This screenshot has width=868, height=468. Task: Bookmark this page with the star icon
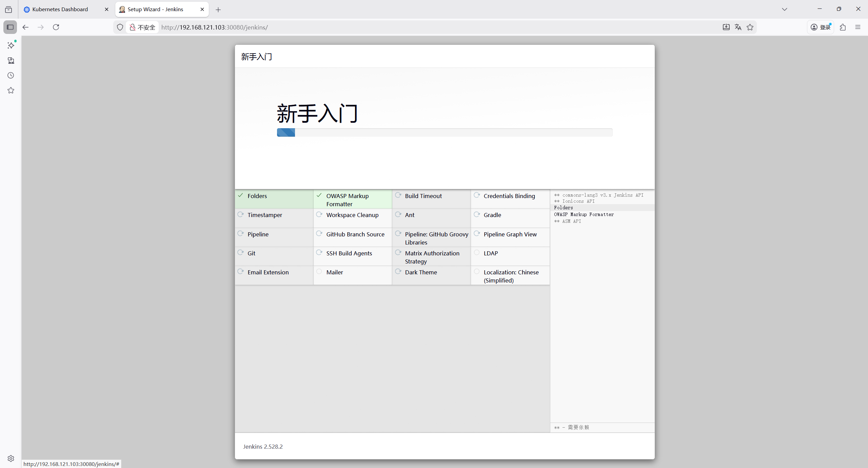750,27
